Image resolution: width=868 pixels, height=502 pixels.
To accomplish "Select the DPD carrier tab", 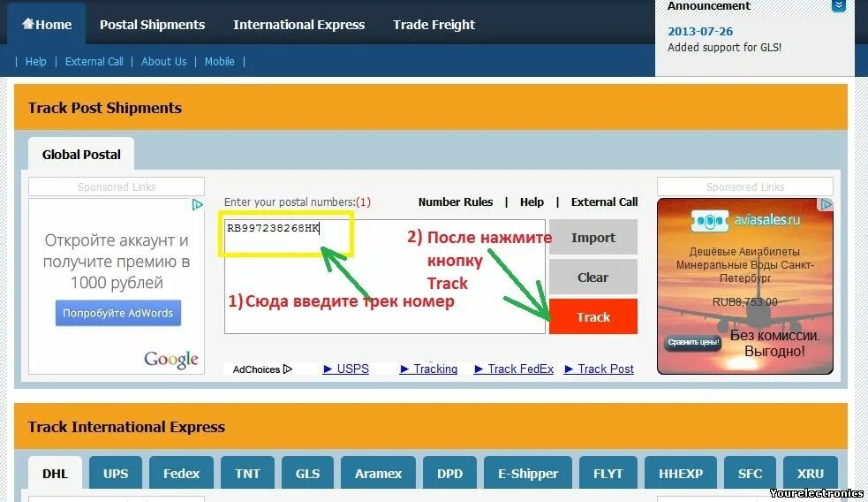I will pyautogui.click(x=450, y=474).
